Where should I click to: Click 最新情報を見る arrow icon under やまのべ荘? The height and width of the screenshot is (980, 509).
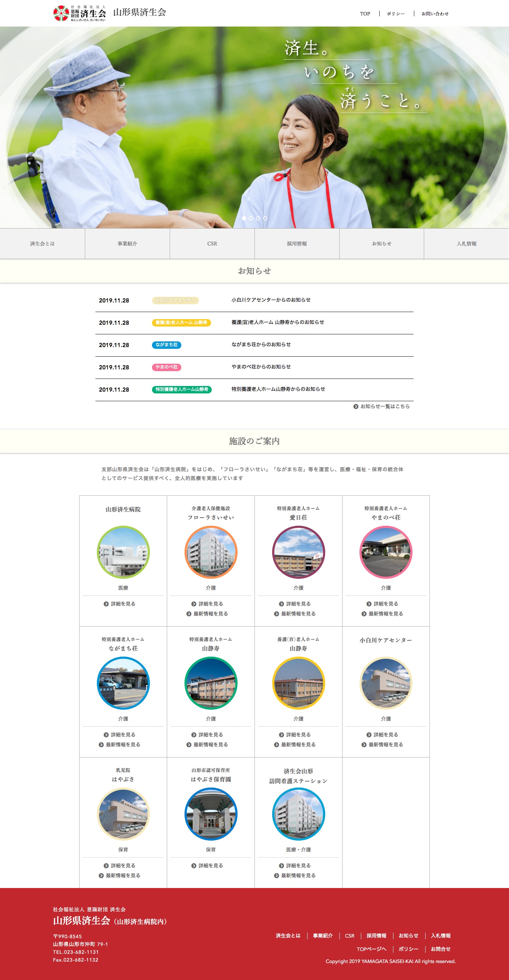pyautogui.click(x=364, y=613)
